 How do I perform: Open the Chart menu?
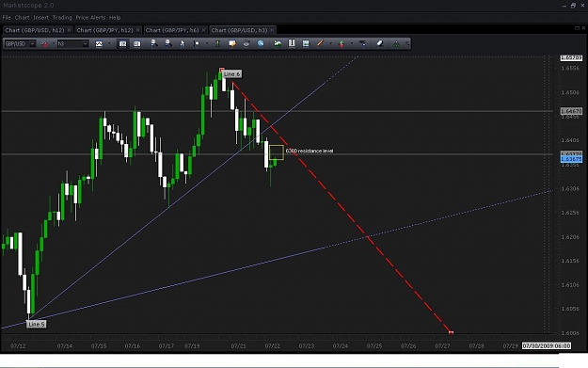click(23, 18)
